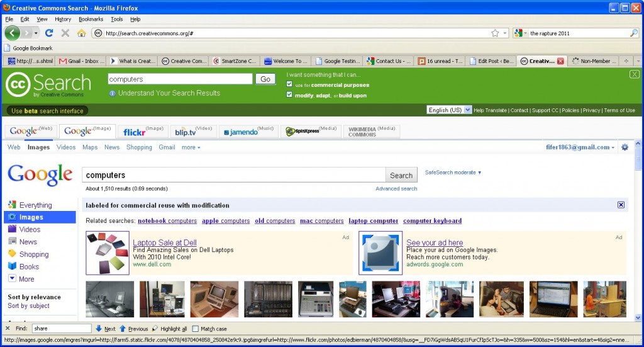
Task: Dismiss the commercial reuse label bar
Action: [621, 205]
